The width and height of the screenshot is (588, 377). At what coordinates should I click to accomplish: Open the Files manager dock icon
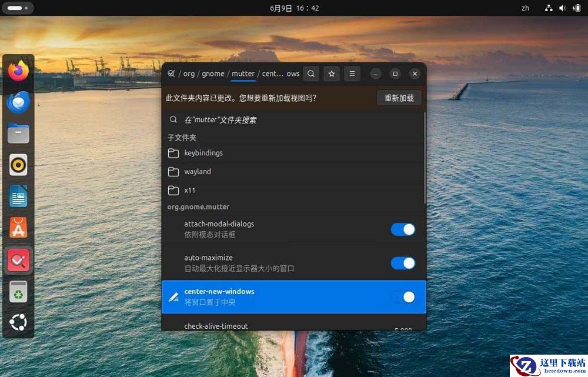(x=18, y=134)
